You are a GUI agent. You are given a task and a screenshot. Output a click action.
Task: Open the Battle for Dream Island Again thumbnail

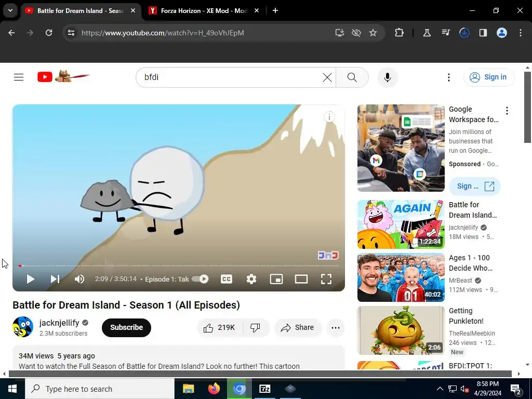pyautogui.click(x=401, y=224)
